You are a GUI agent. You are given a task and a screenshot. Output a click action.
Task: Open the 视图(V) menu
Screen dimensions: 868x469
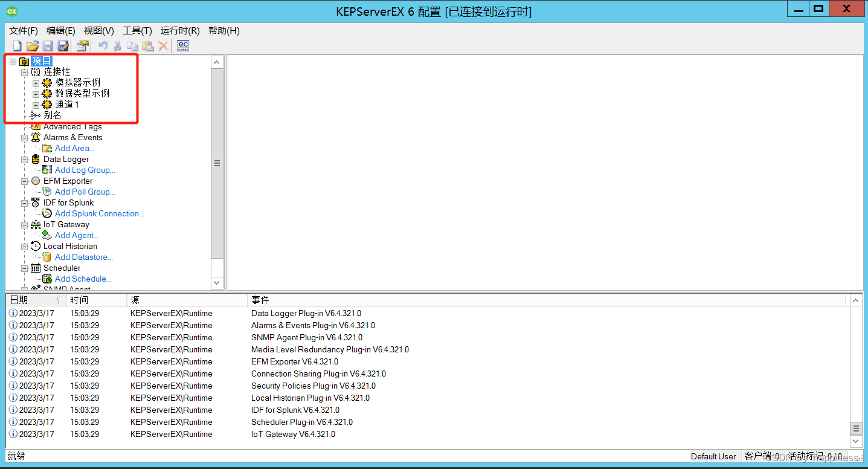coord(98,31)
